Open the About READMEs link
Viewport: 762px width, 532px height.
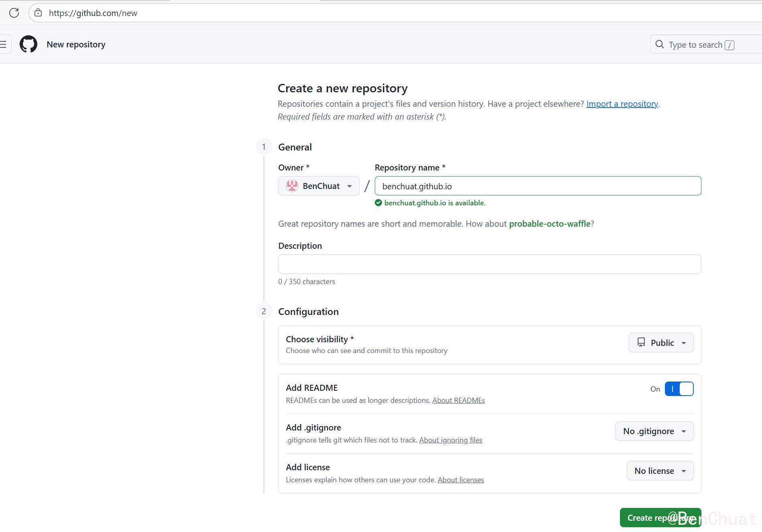click(x=458, y=400)
